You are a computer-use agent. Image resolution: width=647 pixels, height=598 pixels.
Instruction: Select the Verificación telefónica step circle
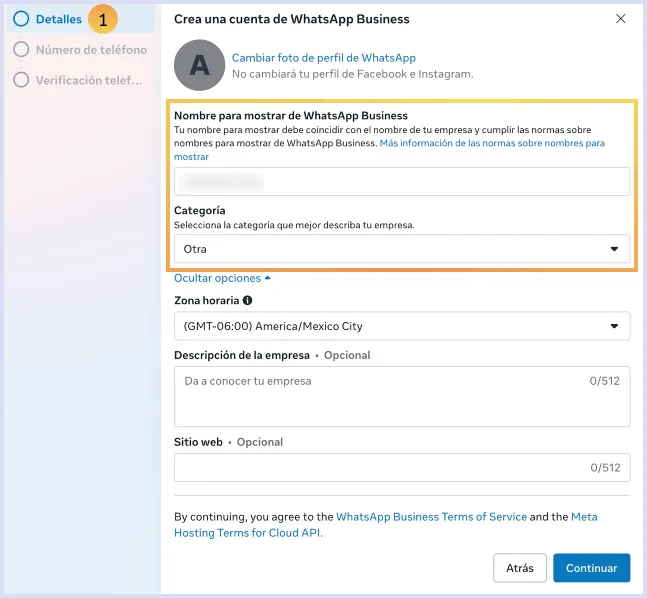pos(21,80)
